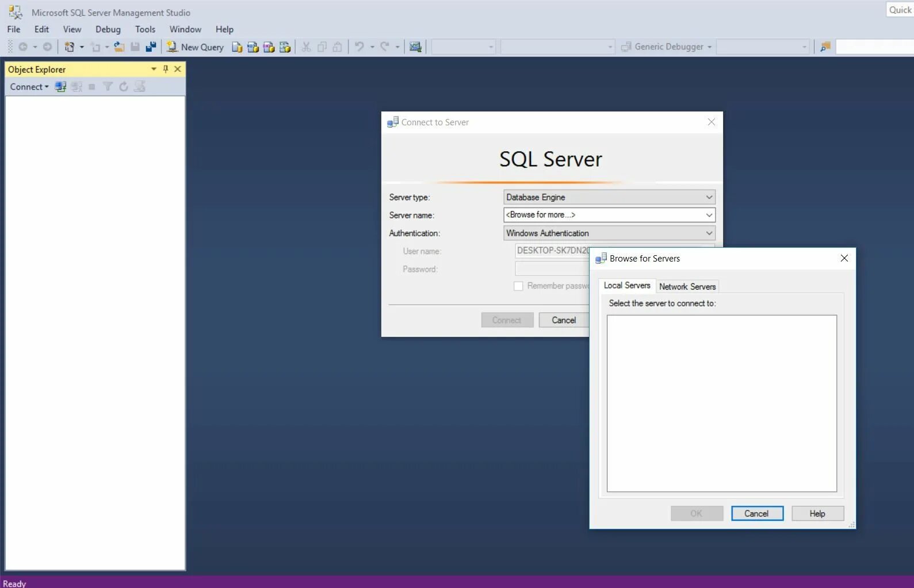
Task: Click the Navigate Backward icon
Action: point(23,47)
